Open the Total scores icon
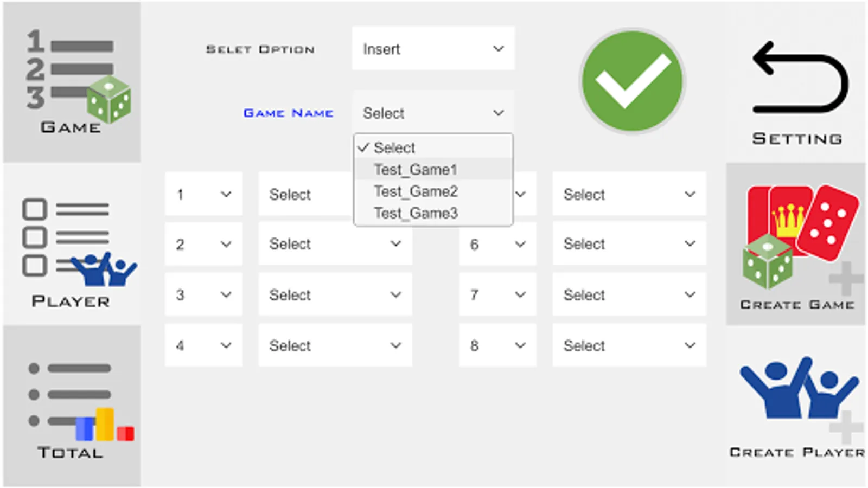Viewport: 868px width, 488px height. [72, 407]
